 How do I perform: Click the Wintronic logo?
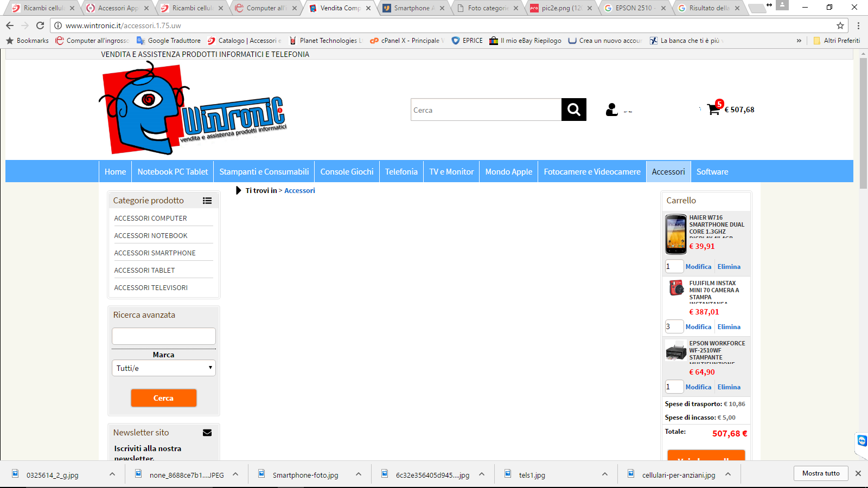tap(193, 108)
